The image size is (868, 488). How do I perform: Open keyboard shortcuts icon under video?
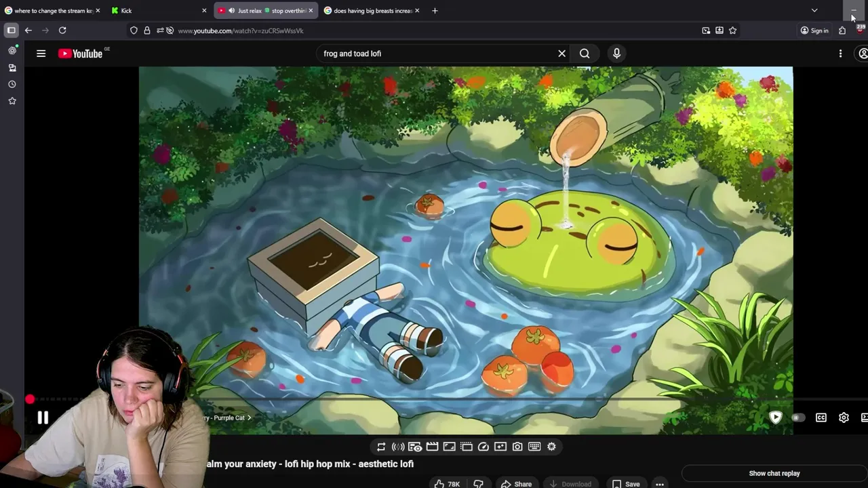(534, 447)
